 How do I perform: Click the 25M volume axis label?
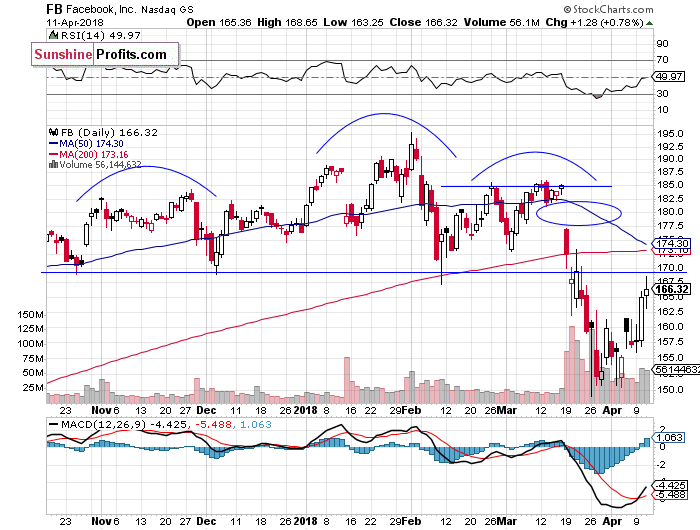[x=33, y=388]
